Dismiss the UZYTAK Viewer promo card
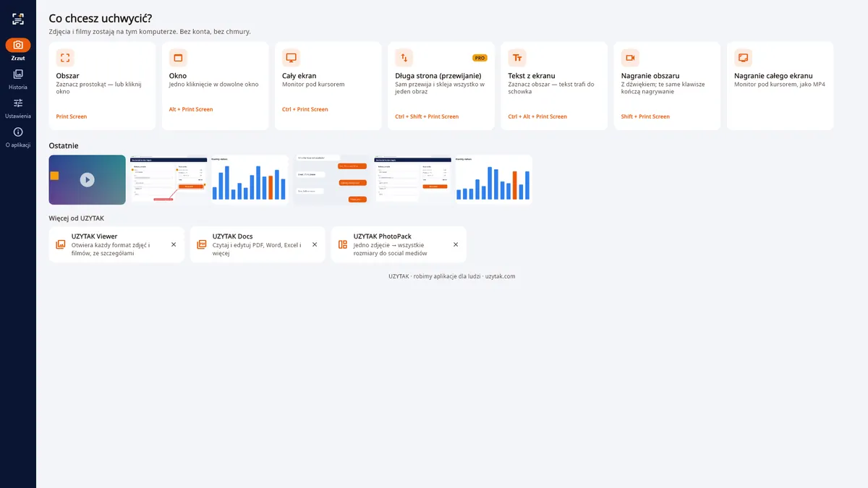 point(174,244)
